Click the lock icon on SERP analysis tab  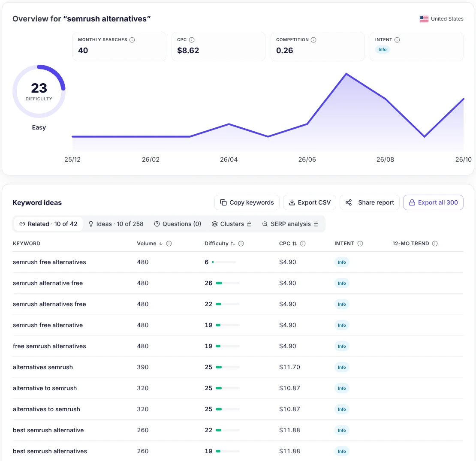pyautogui.click(x=316, y=224)
